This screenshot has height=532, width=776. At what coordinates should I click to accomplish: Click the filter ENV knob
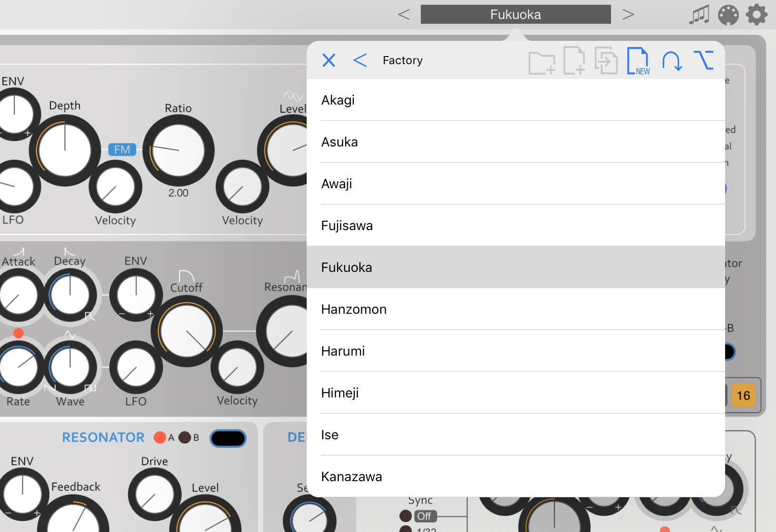click(136, 295)
